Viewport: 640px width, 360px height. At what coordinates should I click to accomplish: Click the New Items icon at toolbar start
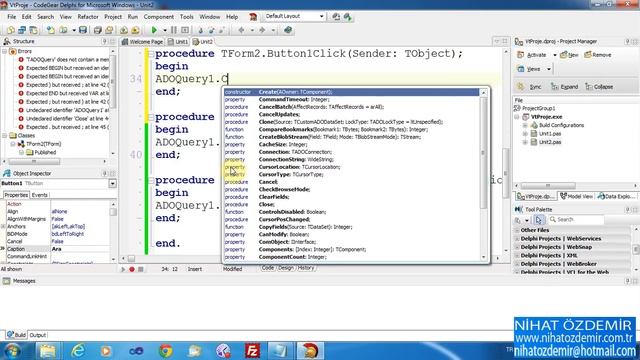tap(11, 30)
